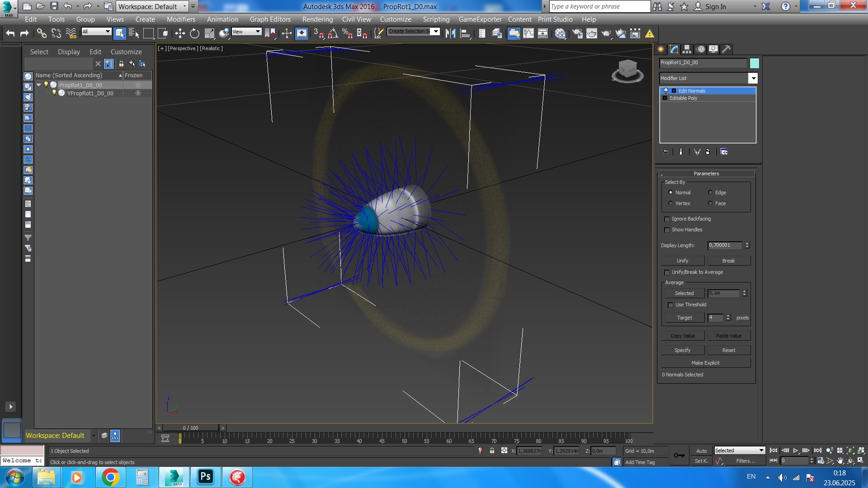The image size is (868, 488).
Task: Collapse the PropRot1_D0_00 tree node
Action: [39, 85]
